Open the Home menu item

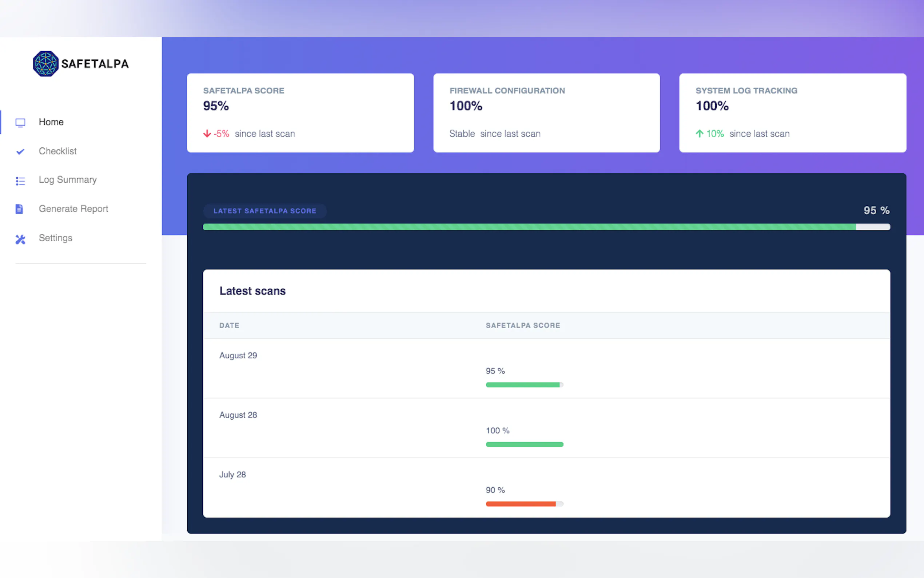51,122
